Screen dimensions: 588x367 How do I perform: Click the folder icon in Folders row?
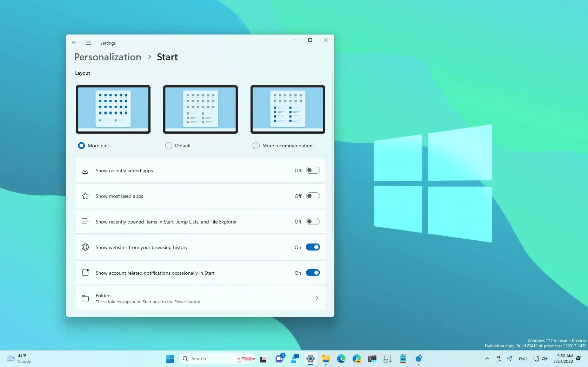coord(85,298)
